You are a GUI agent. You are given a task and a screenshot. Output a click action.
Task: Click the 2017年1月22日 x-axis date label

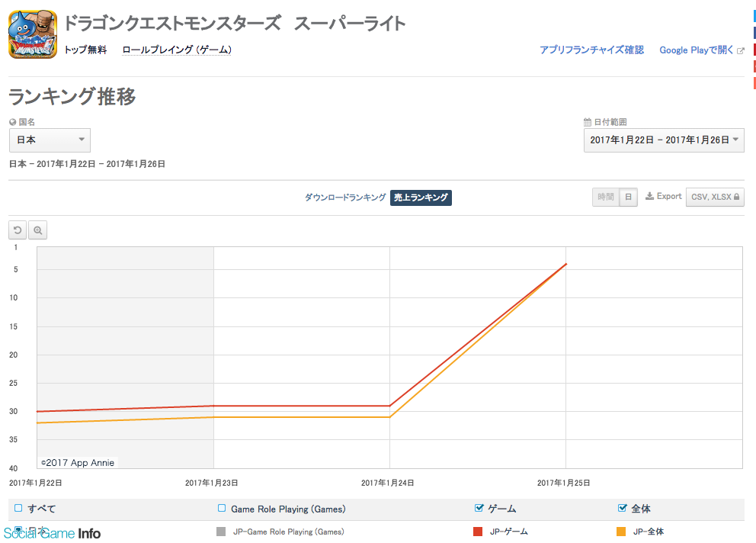[36, 483]
